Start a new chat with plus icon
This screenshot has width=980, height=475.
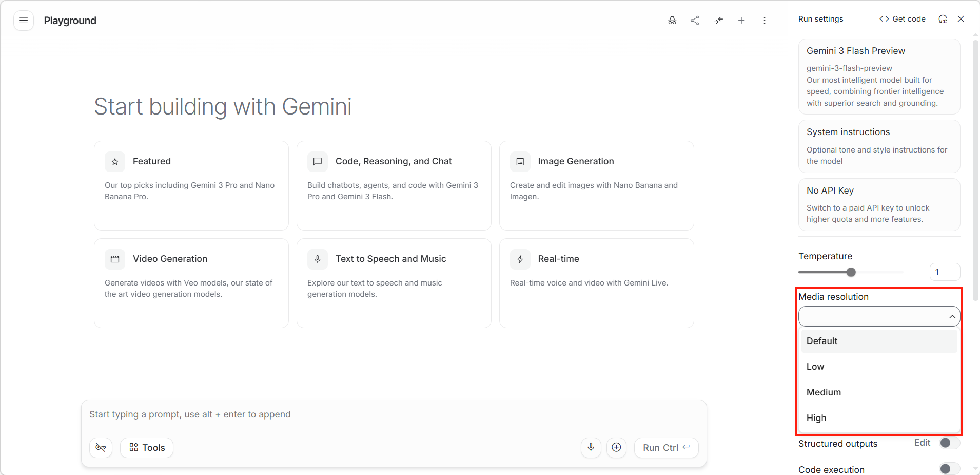[x=741, y=21]
